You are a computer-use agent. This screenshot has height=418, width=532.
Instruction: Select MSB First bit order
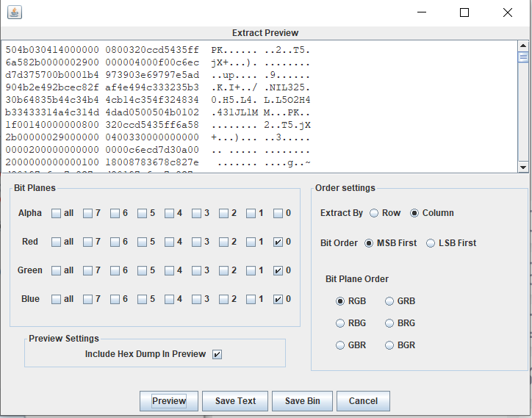[x=370, y=243]
